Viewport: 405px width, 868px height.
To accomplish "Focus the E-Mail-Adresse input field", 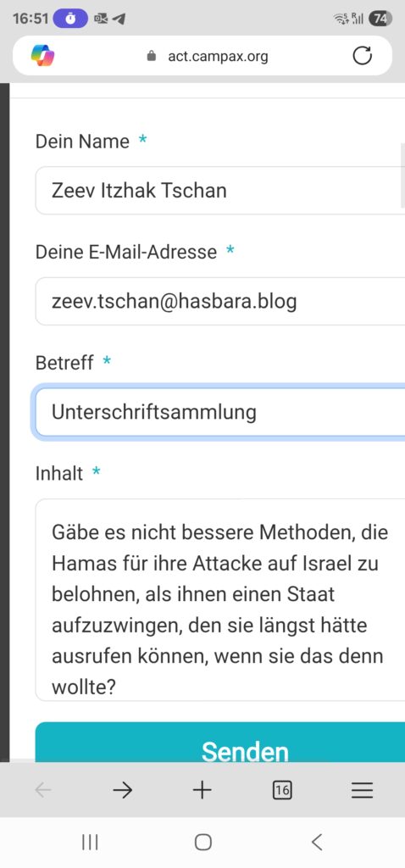I will click(220, 302).
